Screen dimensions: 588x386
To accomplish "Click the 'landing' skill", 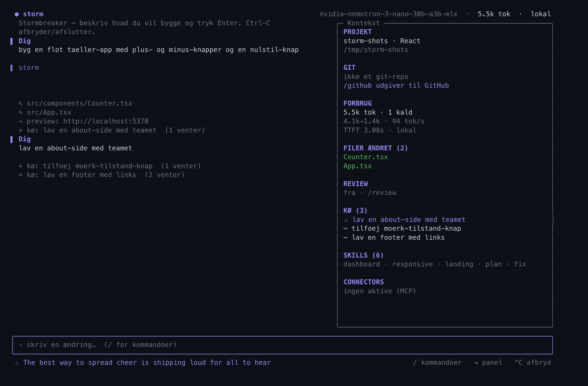I will point(459,264).
